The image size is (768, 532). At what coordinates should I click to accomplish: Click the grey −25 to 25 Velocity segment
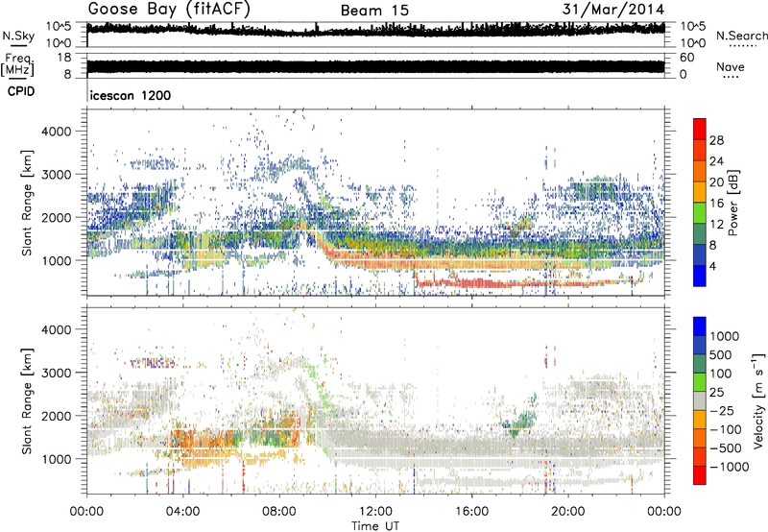click(x=700, y=400)
